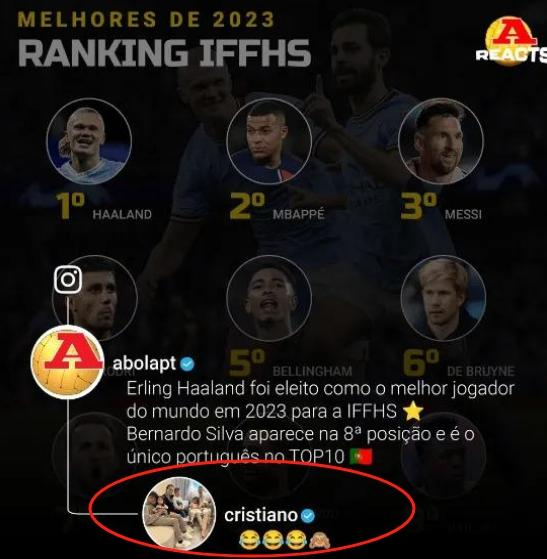Select the see-no-evil monkey emoji
The image size is (547, 559).
319,539
